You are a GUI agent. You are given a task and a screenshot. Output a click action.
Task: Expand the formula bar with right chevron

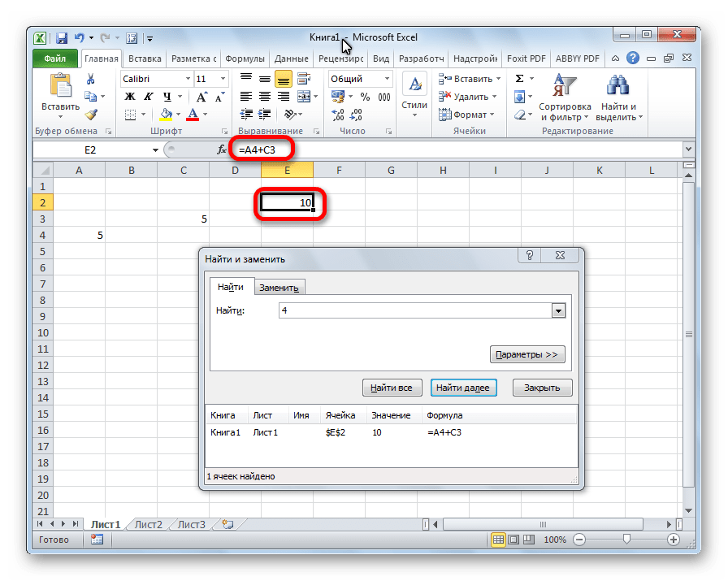(688, 150)
